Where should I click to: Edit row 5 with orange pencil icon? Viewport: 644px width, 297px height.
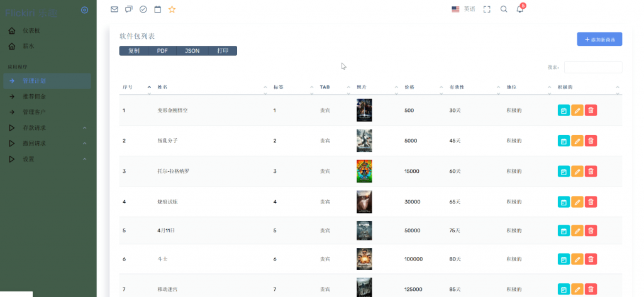pyautogui.click(x=577, y=230)
